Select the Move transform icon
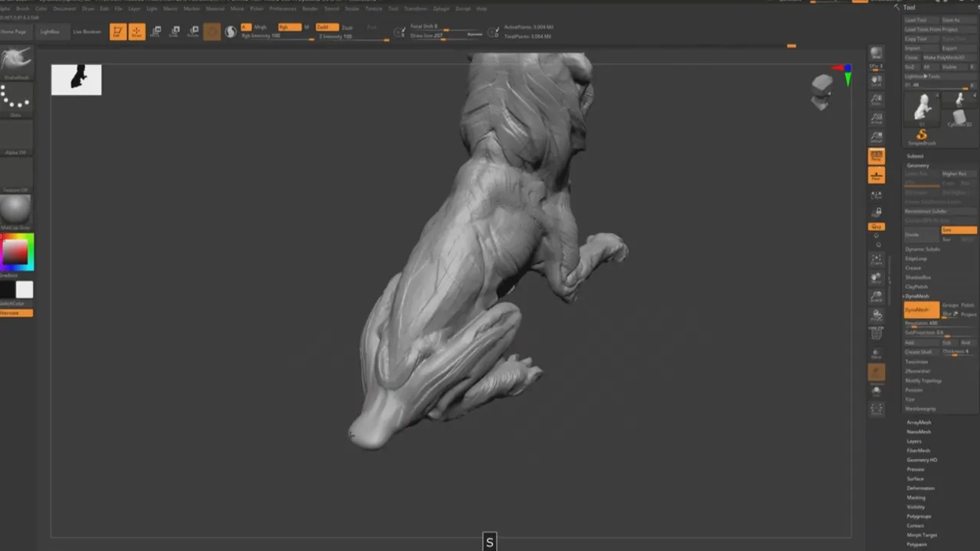This screenshot has height=551, width=980. [x=155, y=31]
